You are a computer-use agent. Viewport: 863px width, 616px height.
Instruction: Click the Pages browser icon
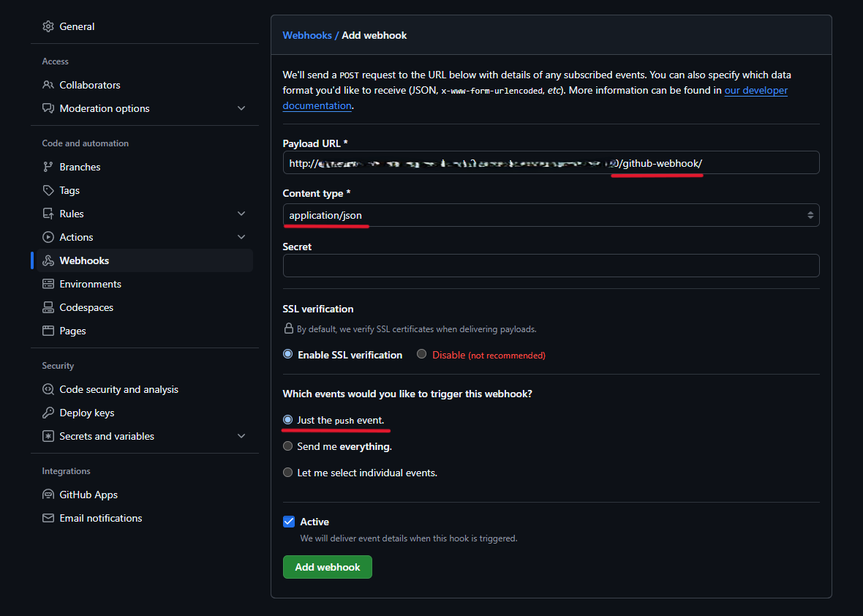[x=48, y=331]
